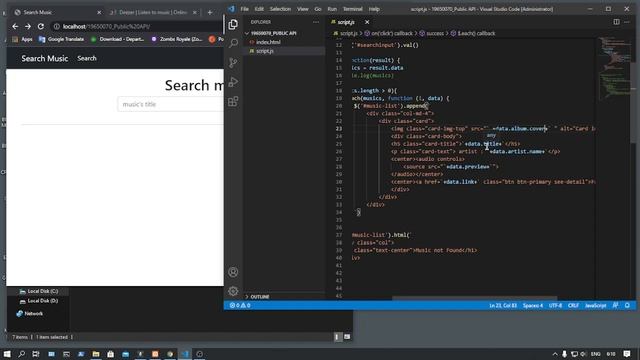Open Windows taskbar search
Screen dimensions: 640x360
22,354
